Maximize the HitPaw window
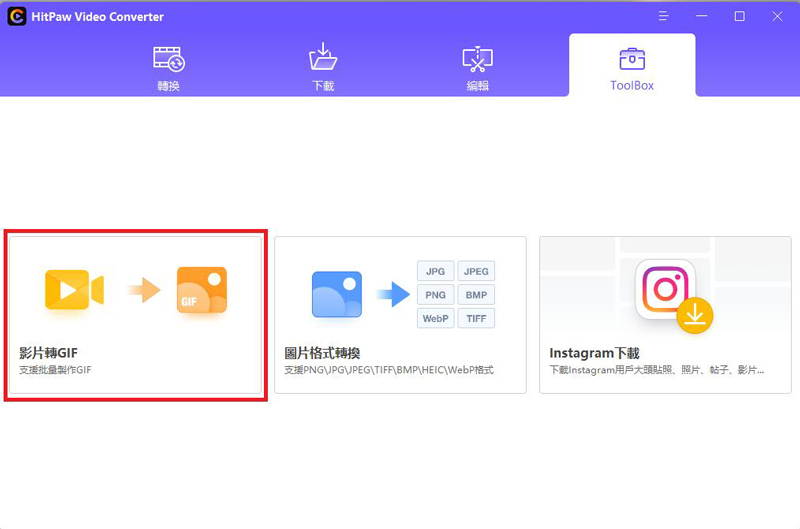This screenshot has width=800, height=529. click(x=739, y=16)
